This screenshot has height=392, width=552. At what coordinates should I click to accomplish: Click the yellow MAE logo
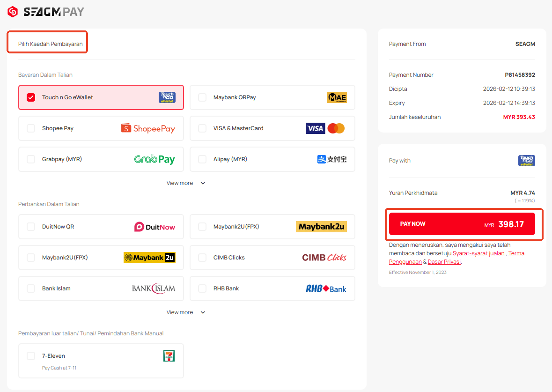click(x=337, y=97)
